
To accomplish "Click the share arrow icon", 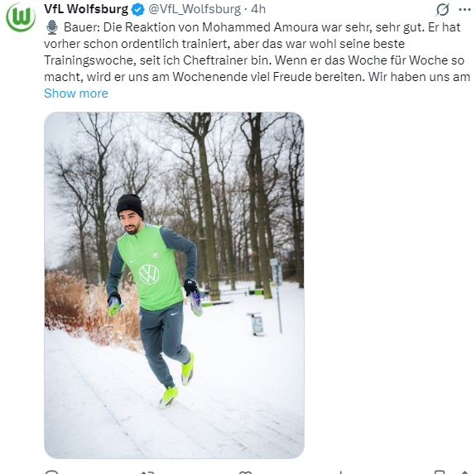I will point(464,472).
